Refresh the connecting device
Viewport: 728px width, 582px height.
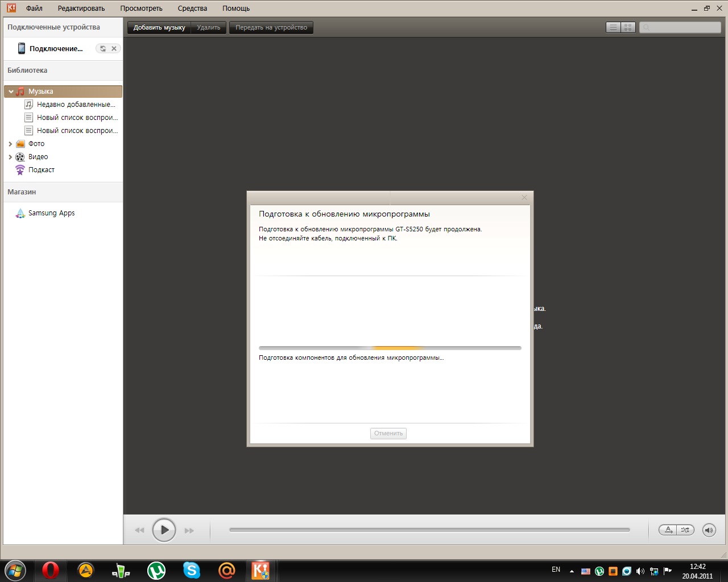102,49
